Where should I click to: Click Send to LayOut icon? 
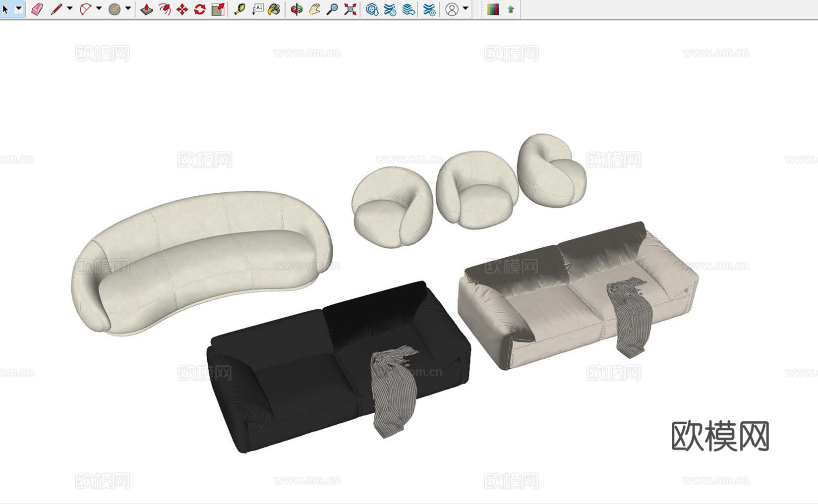409,9
